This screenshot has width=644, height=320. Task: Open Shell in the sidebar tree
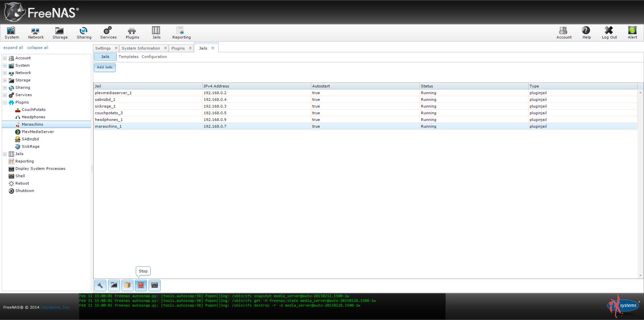pos(20,176)
